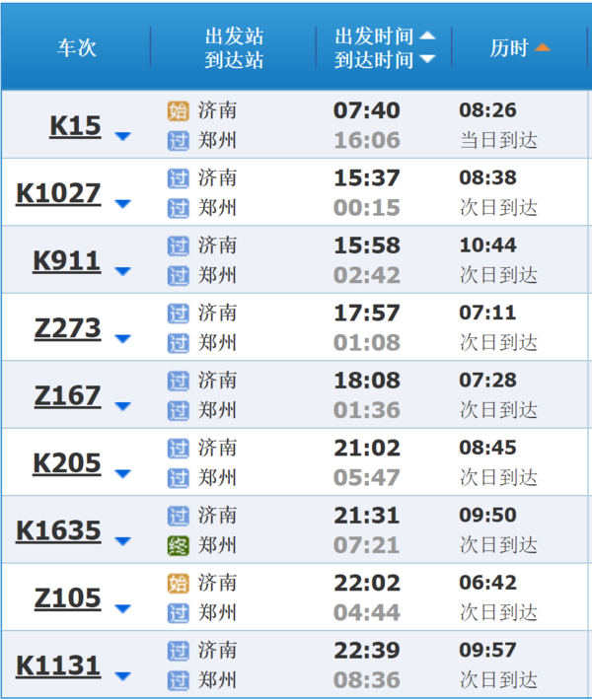Open train K1027 link
Viewport: 592px width, 700px height.
[58, 194]
